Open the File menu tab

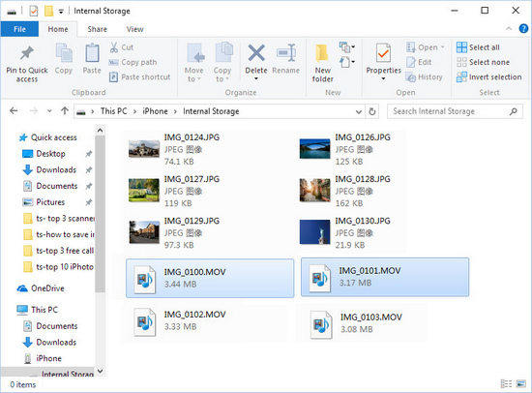[19, 29]
